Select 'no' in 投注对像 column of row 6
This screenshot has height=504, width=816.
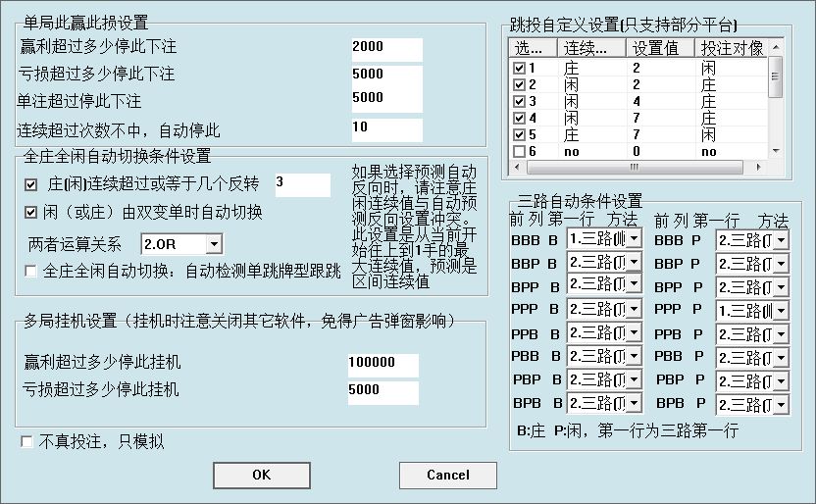[x=709, y=151]
